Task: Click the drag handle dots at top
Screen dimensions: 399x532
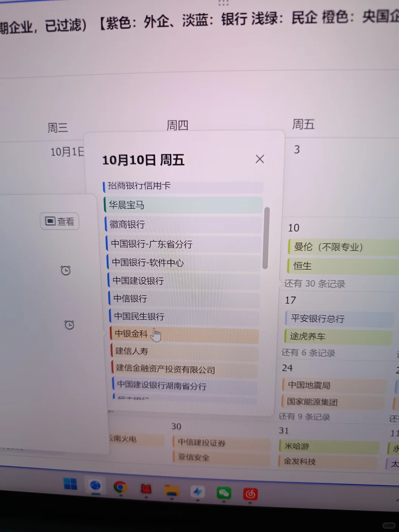Action: coord(224,3)
